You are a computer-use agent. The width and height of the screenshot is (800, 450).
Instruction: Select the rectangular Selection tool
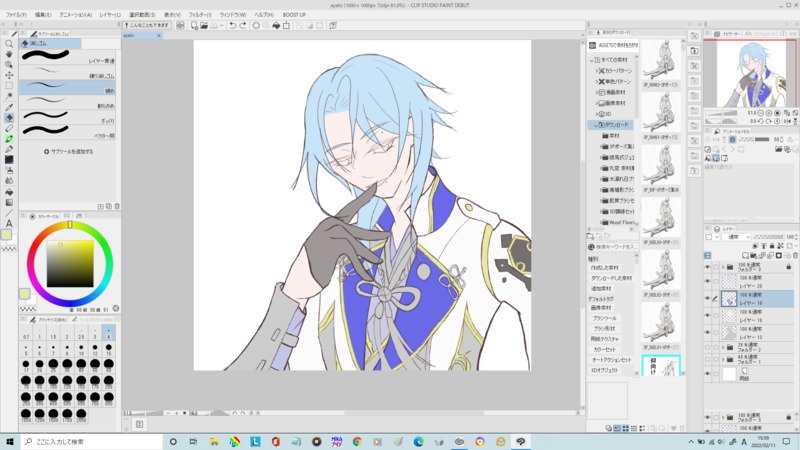tap(9, 86)
